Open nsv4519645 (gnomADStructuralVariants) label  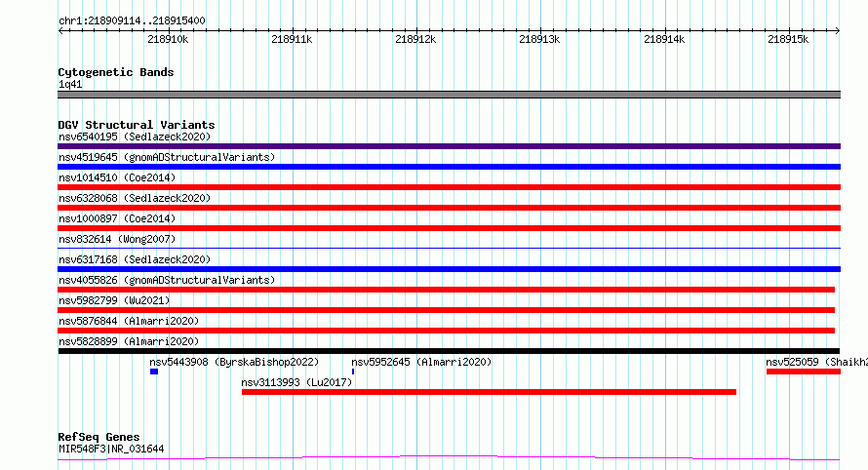167,157
